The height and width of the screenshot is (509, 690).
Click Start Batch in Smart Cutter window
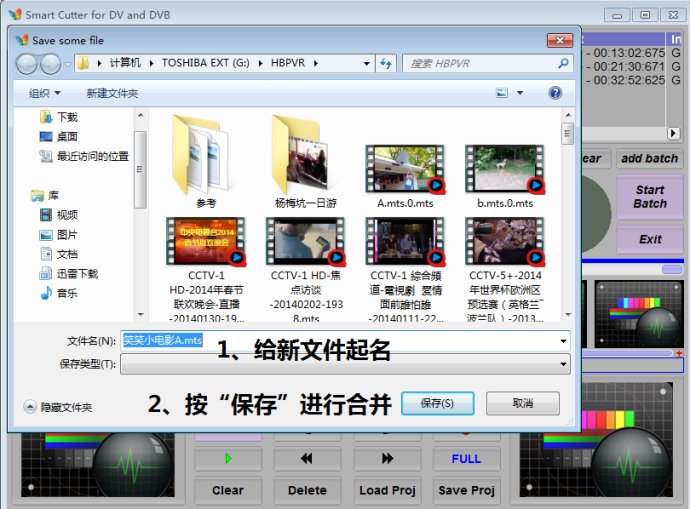pos(650,197)
